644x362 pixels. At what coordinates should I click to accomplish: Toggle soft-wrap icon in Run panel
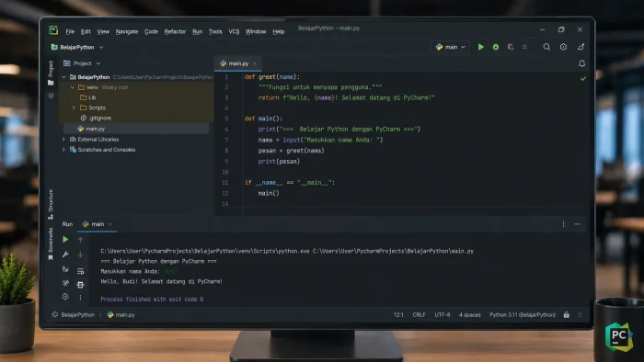(81, 271)
